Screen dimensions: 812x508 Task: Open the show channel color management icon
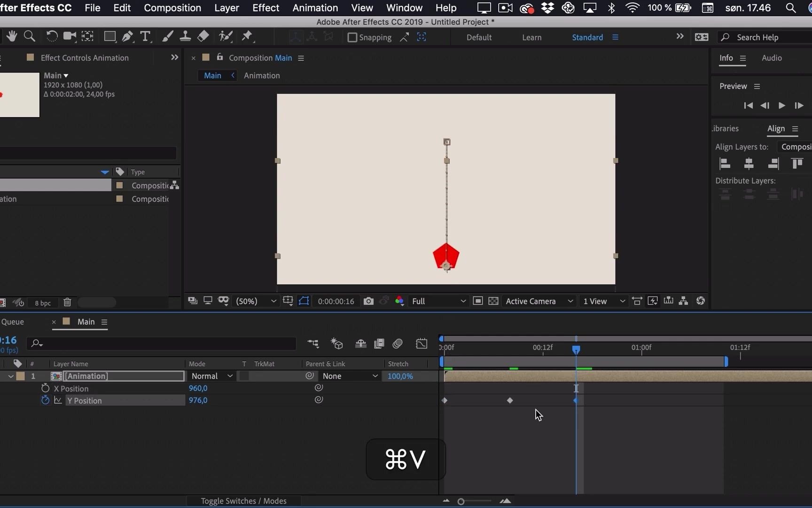(399, 301)
